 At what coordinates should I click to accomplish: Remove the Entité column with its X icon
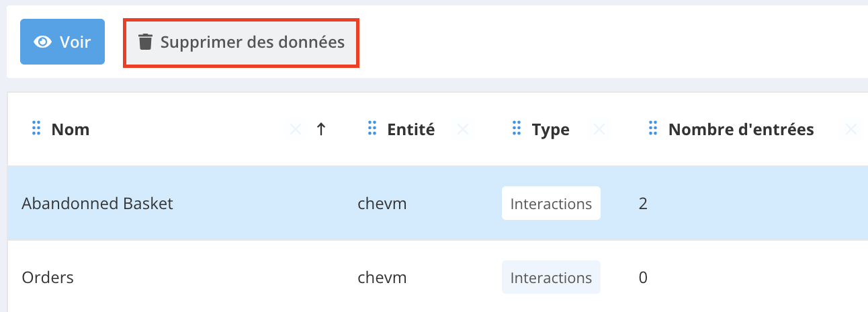[462, 129]
